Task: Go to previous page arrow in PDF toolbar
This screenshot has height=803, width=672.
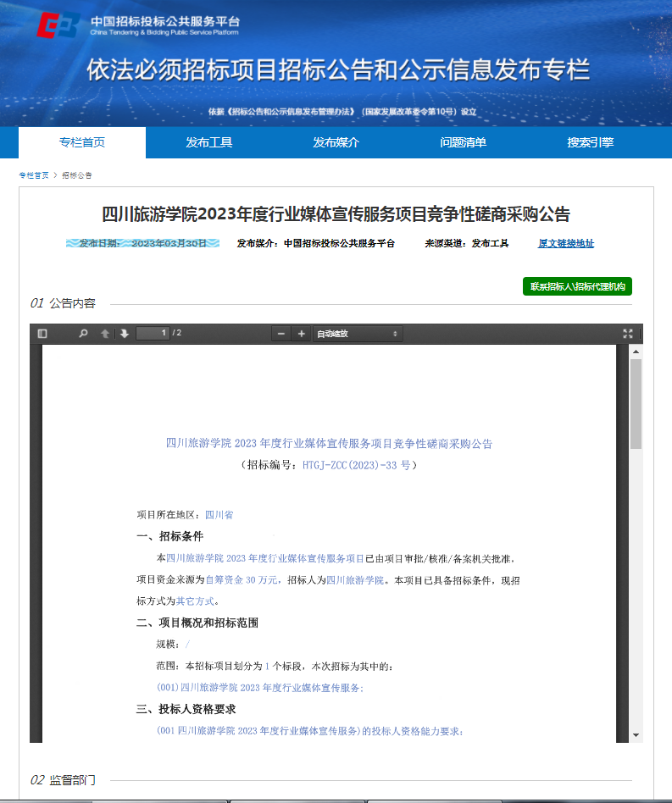Action: [105, 334]
